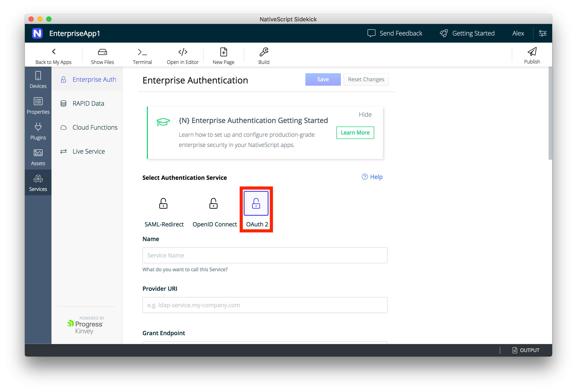The width and height of the screenshot is (577, 392).
Task: Select OAuth 2 authentication service
Action: (x=256, y=204)
